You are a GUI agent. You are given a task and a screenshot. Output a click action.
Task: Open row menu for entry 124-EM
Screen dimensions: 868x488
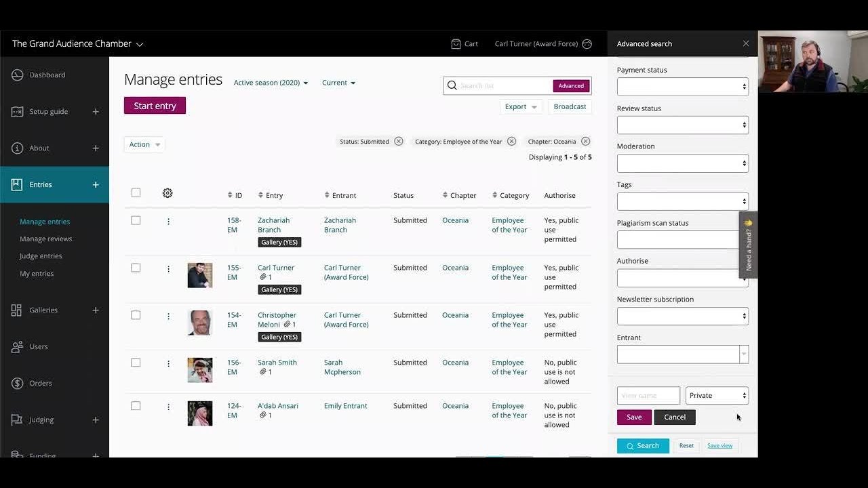(168, 407)
